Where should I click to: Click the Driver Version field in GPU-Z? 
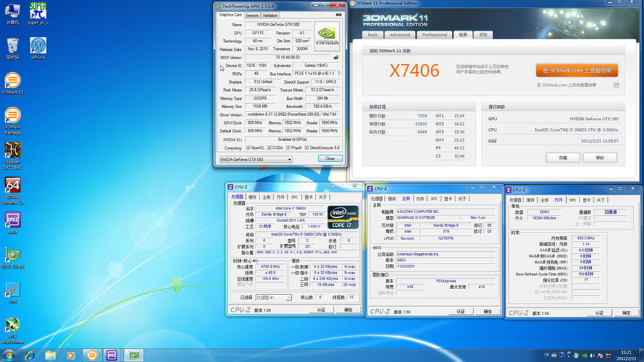coord(292,115)
